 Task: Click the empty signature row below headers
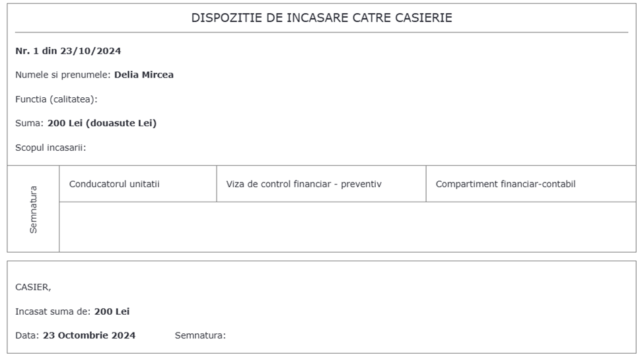(x=347, y=227)
